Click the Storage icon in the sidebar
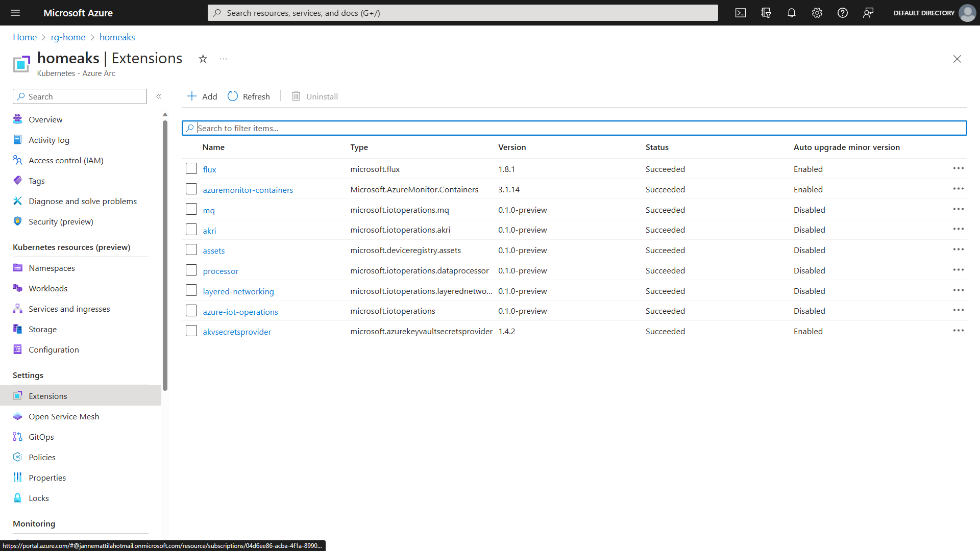Viewport: 980px width, 551px height. click(x=17, y=329)
